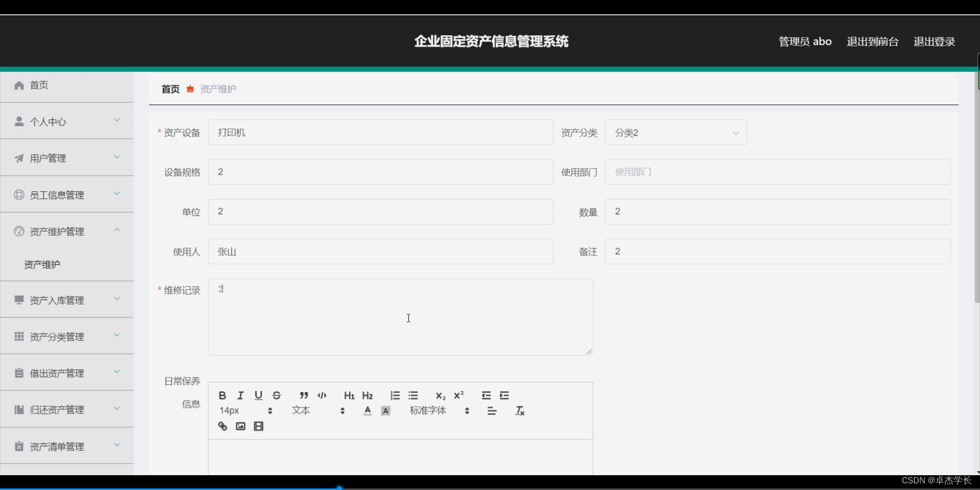
Task: Apply underline formatting
Action: pyautogui.click(x=258, y=395)
